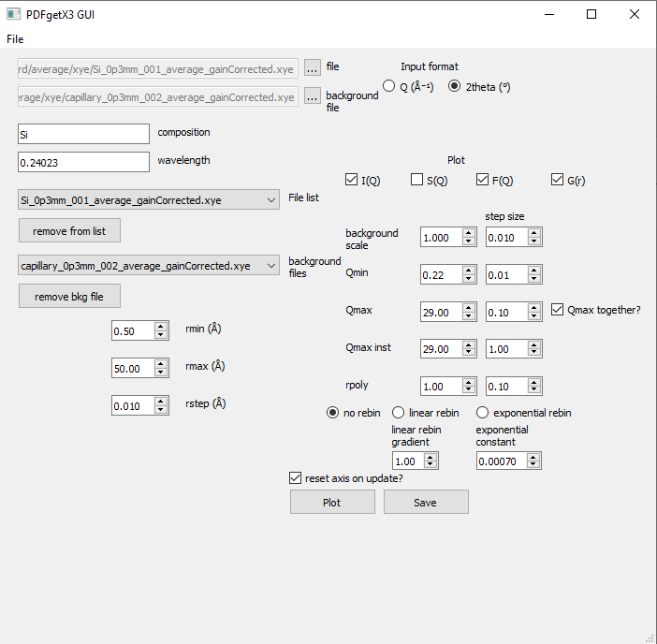Open the background files dropdown
The height and width of the screenshot is (644, 657).
click(x=148, y=265)
